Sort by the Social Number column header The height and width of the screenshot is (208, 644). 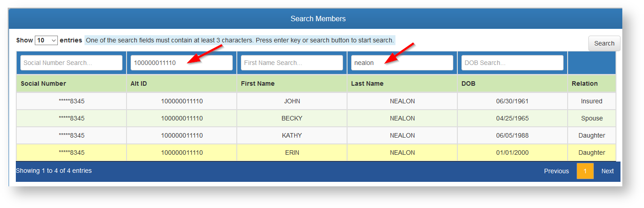pos(71,83)
